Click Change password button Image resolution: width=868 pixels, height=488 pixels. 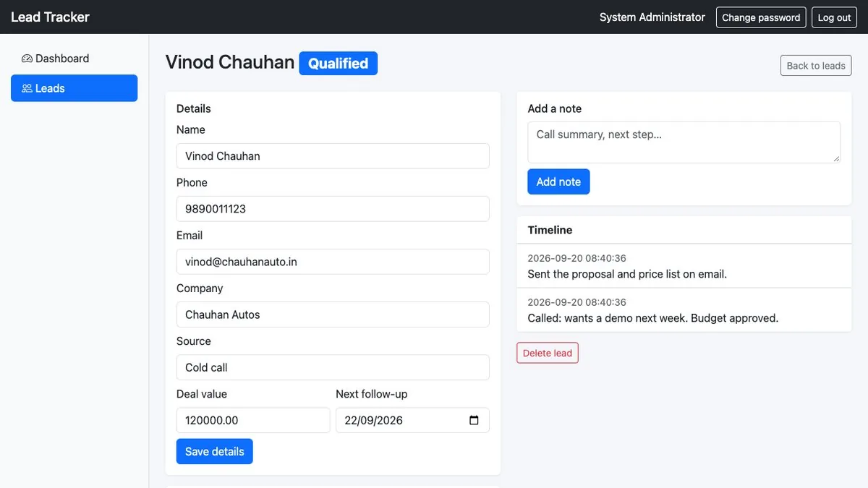(761, 17)
